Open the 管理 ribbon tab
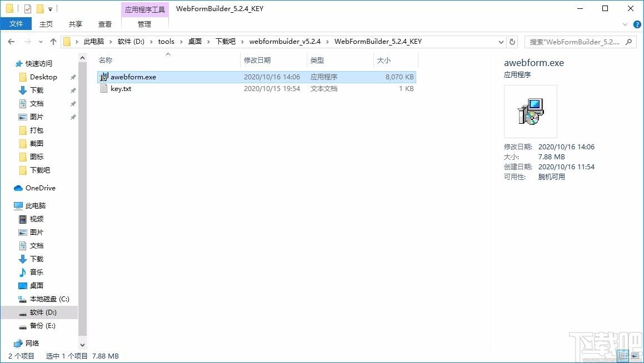Screen dimensions: 644x363 tap(144, 24)
